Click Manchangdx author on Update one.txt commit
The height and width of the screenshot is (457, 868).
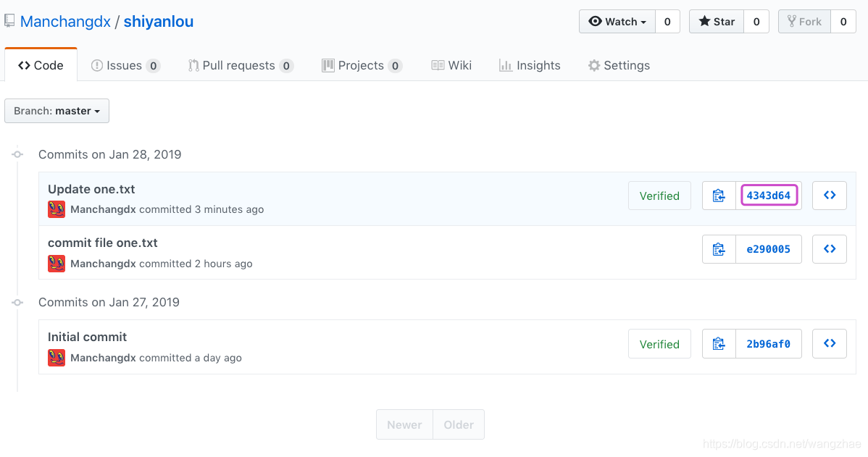[103, 210]
